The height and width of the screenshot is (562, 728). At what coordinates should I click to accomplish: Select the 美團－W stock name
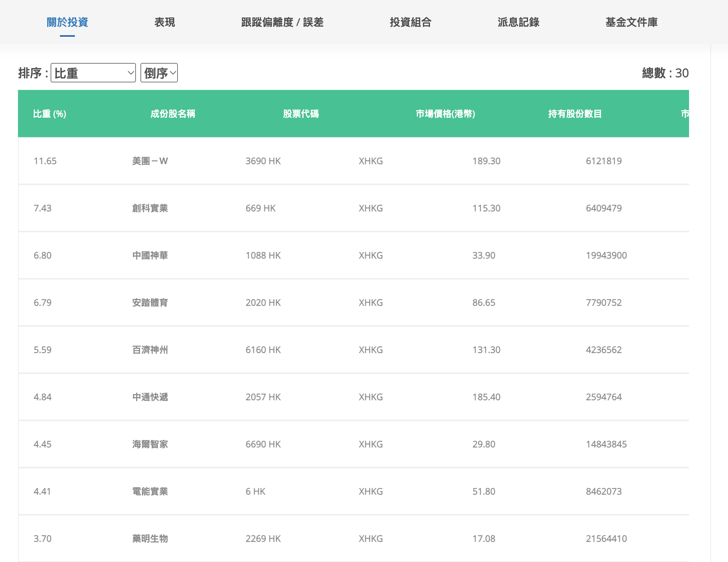click(150, 161)
